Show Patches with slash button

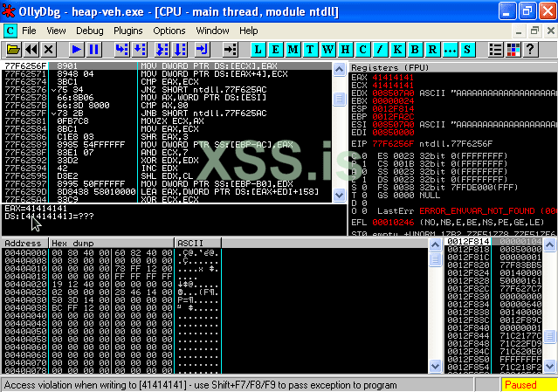pyautogui.click(x=380, y=50)
